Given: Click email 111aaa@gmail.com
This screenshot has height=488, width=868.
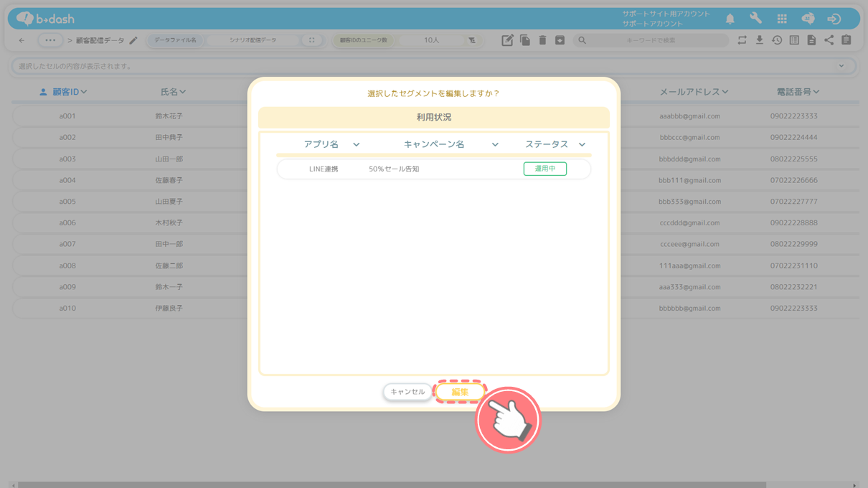Looking at the screenshot, I should [x=690, y=266].
